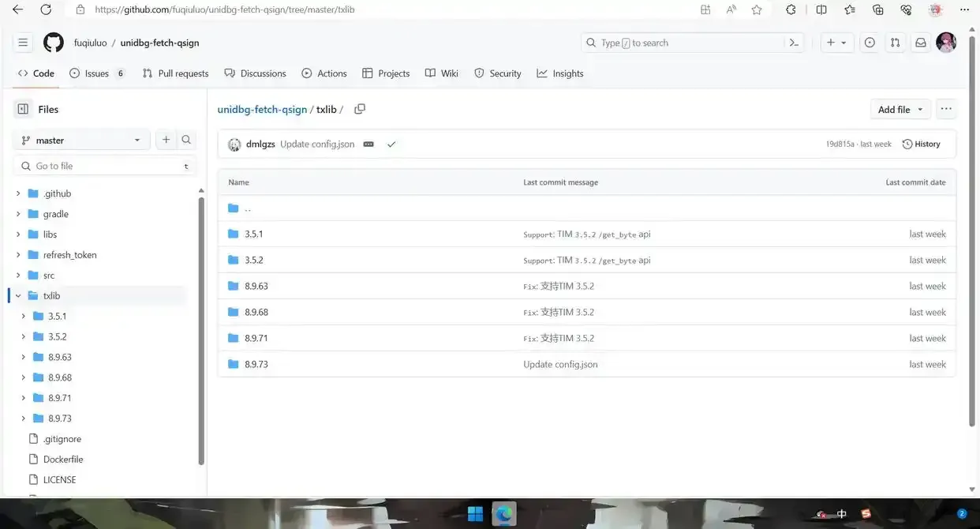This screenshot has width=980, height=529.
Task: Click the pull requests icon in the header
Action: [x=895, y=43]
